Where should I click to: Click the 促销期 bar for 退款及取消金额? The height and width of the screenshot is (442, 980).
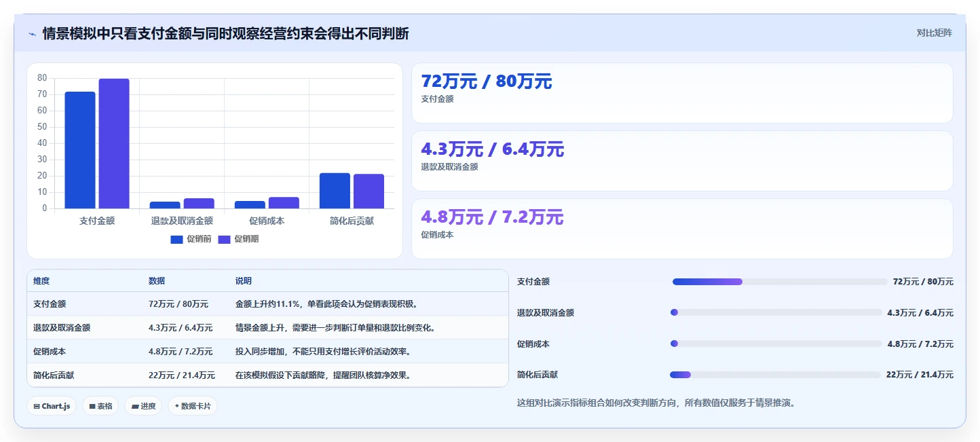coord(199,204)
